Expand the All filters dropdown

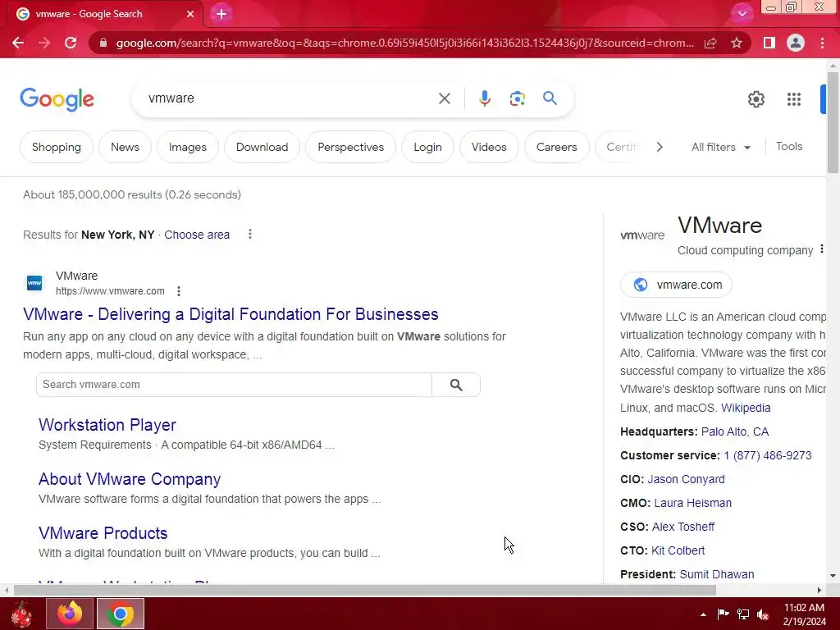[x=720, y=147]
